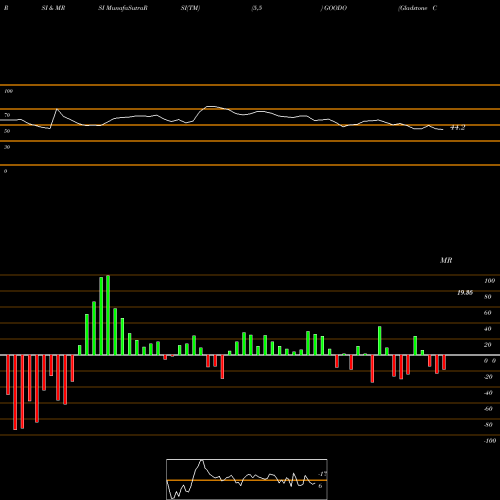500x500 pixels.
Task: Click the 'MR' panel title
Action: pyautogui.click(x=446, y=260)
